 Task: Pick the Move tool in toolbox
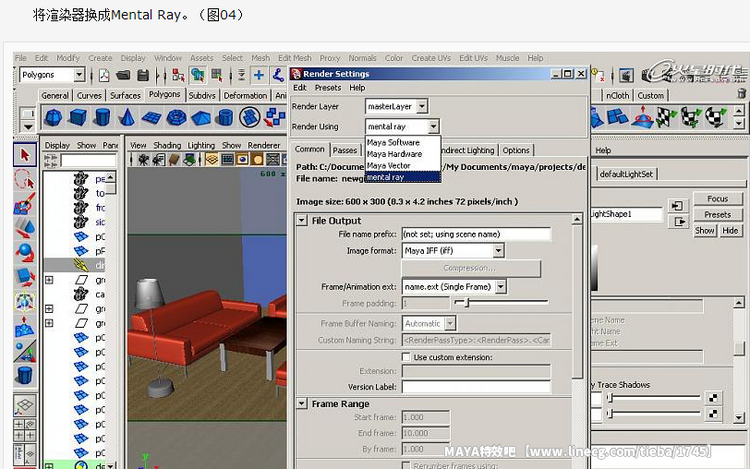tap(24, 228)
